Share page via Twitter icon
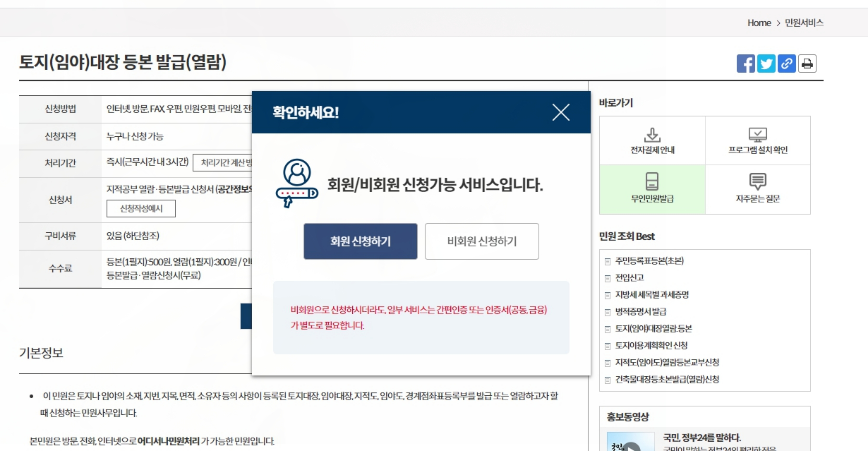 pos(766,63)
